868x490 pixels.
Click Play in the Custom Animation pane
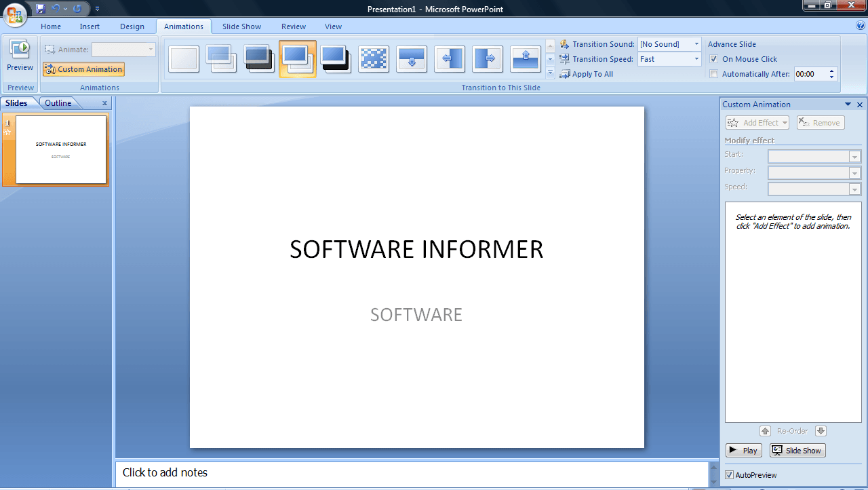(x=743, y=450)
